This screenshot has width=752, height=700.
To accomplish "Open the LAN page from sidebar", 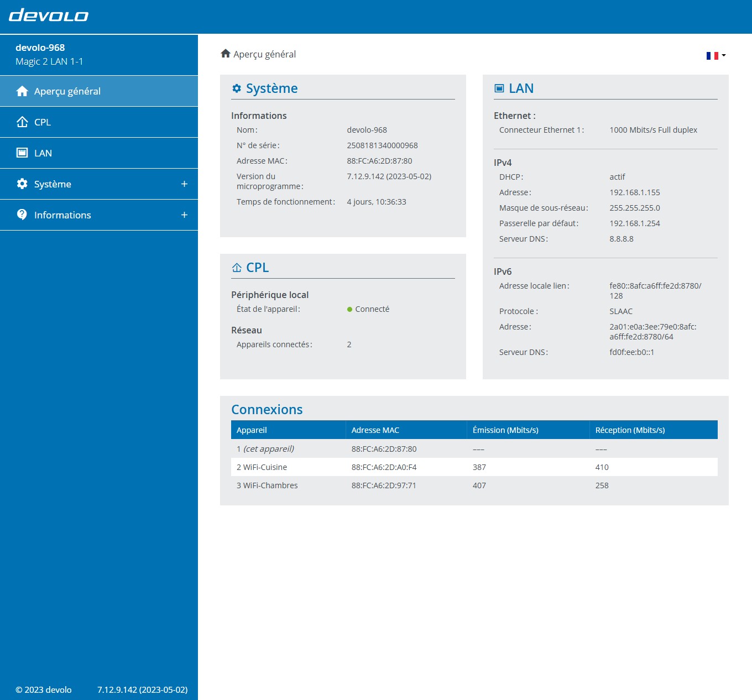I will click(43, 153).
